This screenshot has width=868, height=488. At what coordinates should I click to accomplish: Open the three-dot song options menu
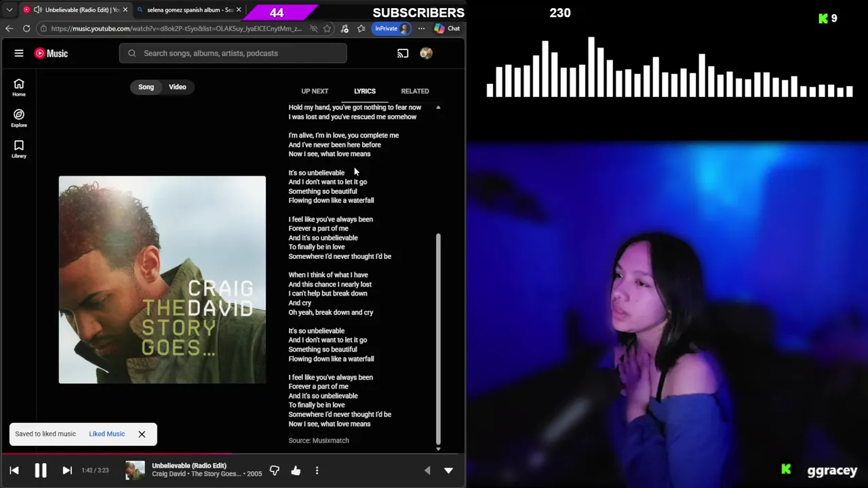click(317, 470)
